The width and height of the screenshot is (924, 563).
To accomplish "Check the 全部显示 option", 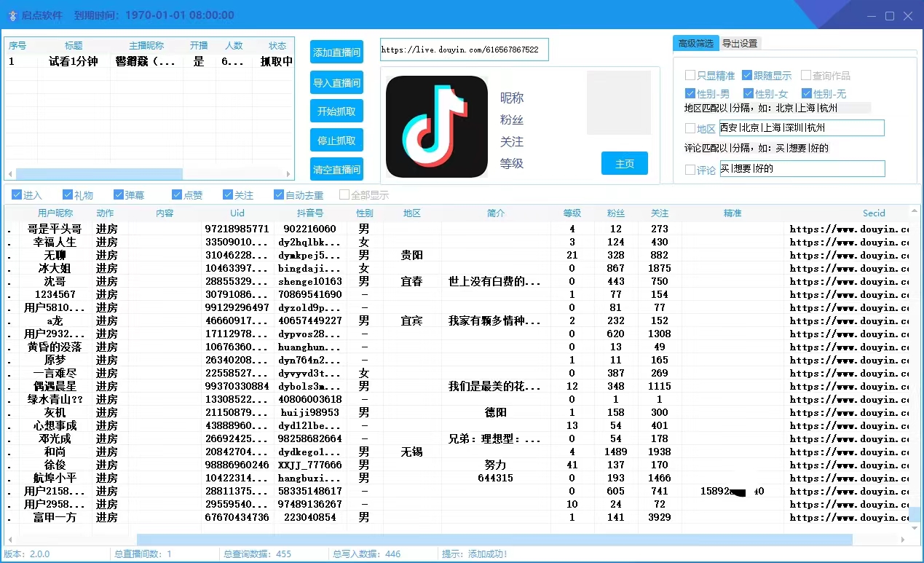I will point(343,194).
